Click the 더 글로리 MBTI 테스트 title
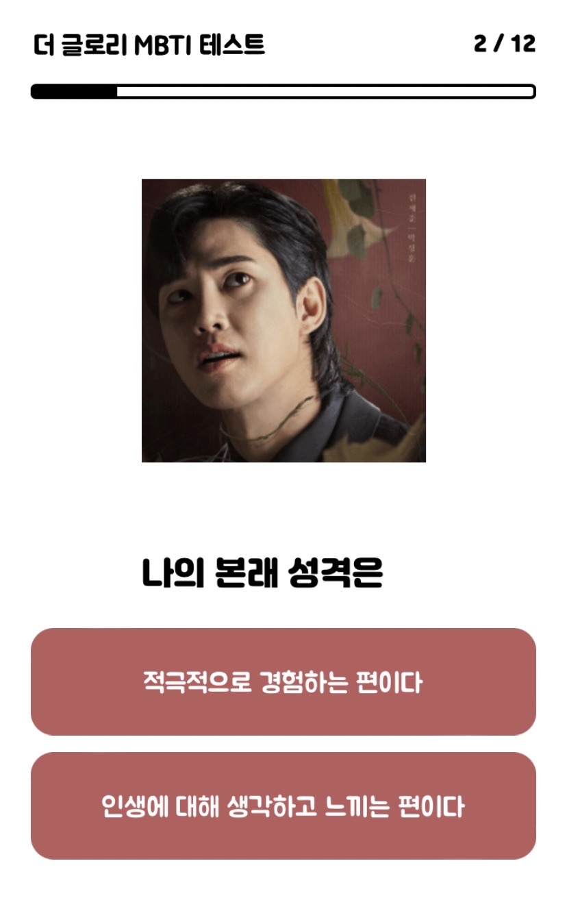 point(149,45)
